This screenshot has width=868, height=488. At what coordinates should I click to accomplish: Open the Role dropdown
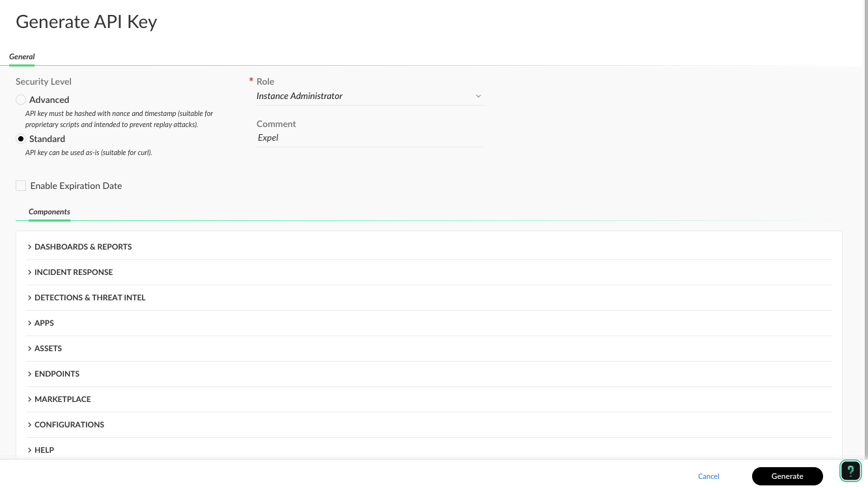tap(370, 96)
